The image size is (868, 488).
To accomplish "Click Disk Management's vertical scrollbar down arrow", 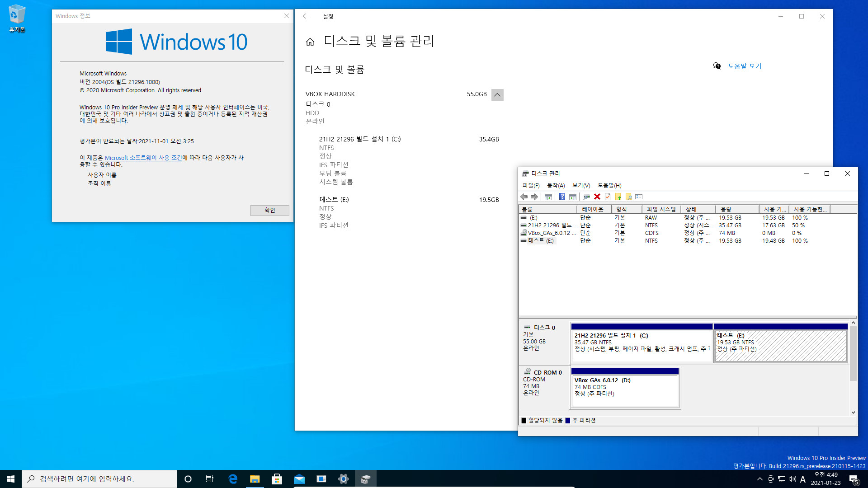I will [x=853, y=413].
